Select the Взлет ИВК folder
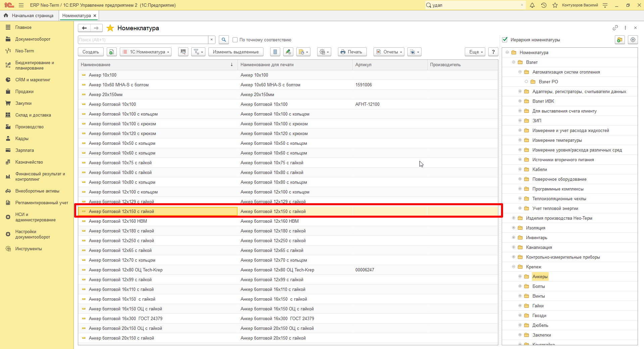Image resolution: width=644 pixels, height=349 pixels. coord(543,101)
